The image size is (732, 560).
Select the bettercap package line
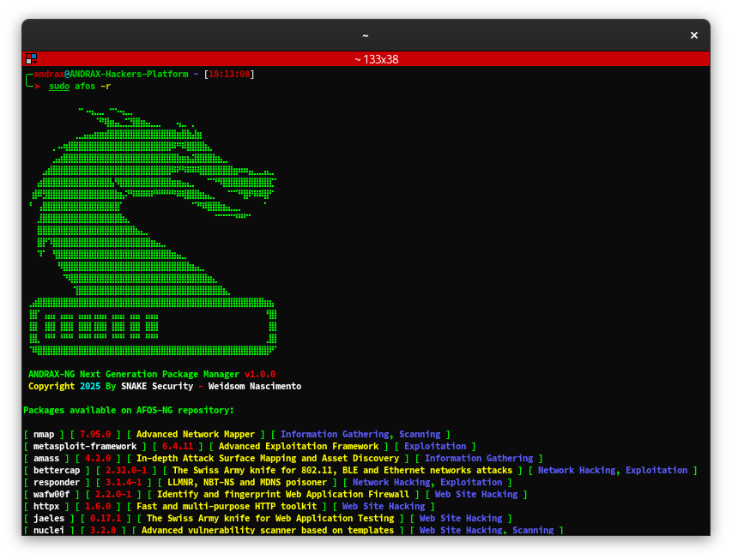tap(57, 470)
